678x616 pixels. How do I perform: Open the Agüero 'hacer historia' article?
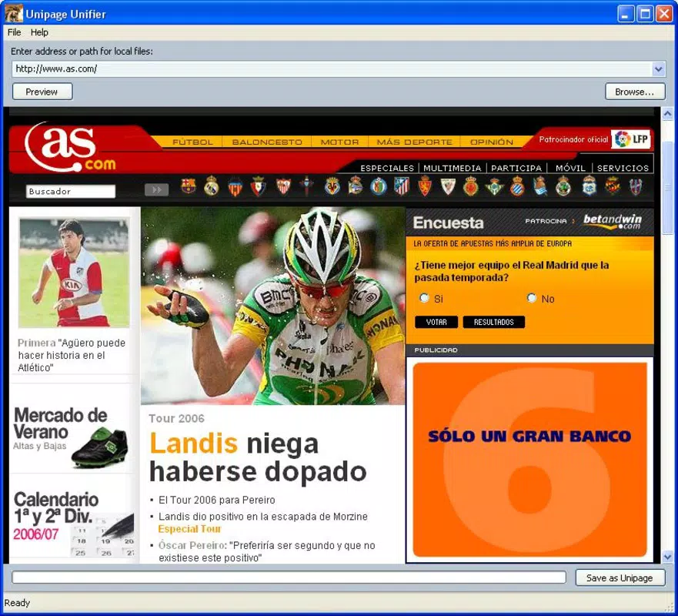coord(72,355)
